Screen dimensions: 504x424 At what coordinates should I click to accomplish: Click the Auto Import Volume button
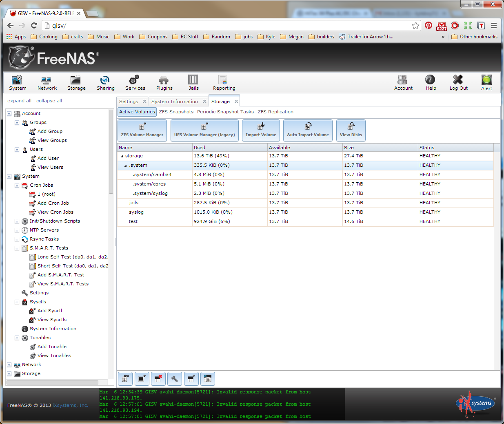point(308,130)
